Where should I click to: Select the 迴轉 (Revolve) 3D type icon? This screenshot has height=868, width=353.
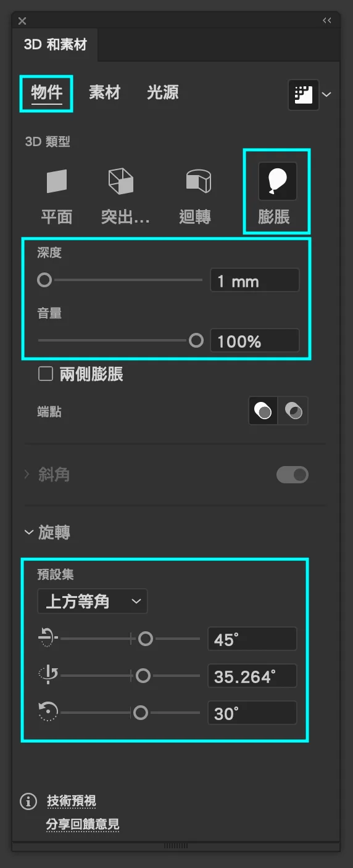point(198,182)
